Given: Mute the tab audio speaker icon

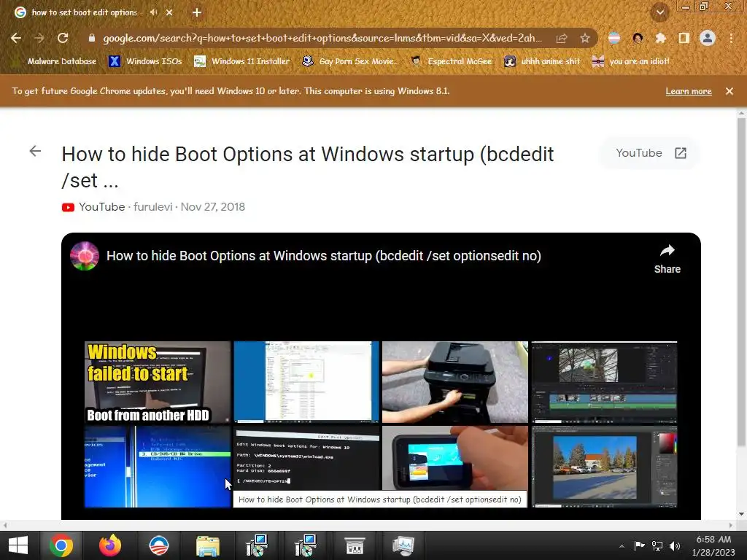Looking at the screenshot, I should [153, 12].
